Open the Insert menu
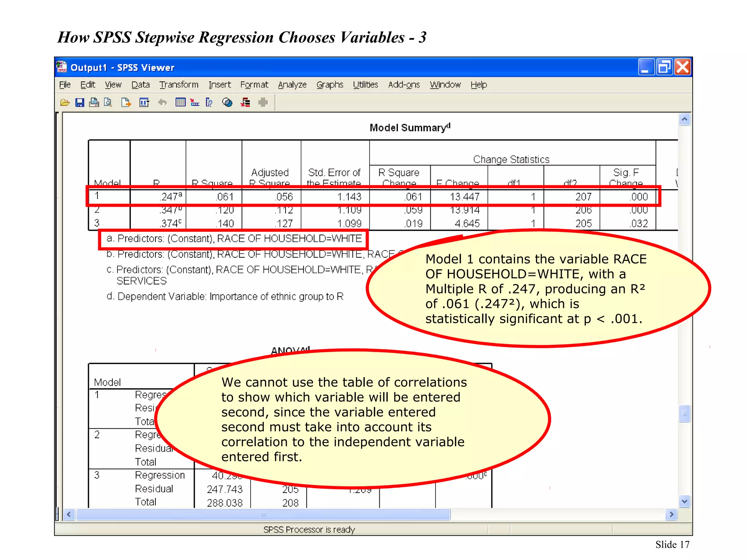The image size is (747, 560). pyautogui.click(x=220, y=85)
